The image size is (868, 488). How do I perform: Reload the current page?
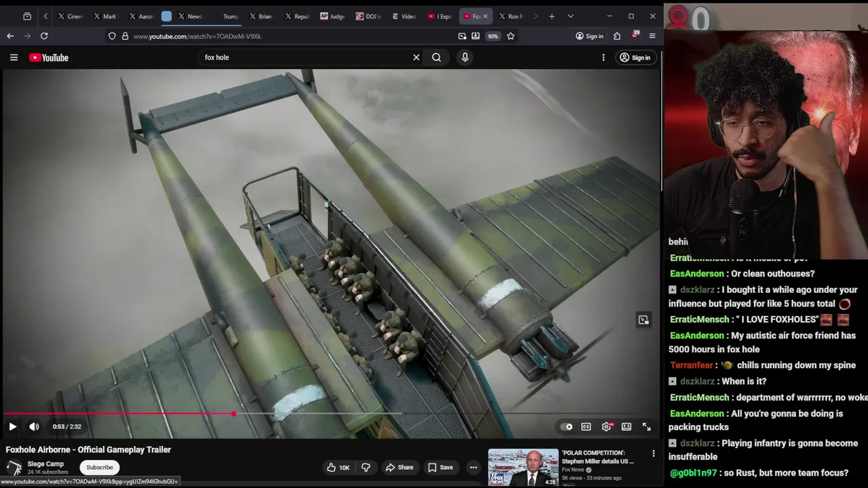(44, 36)
